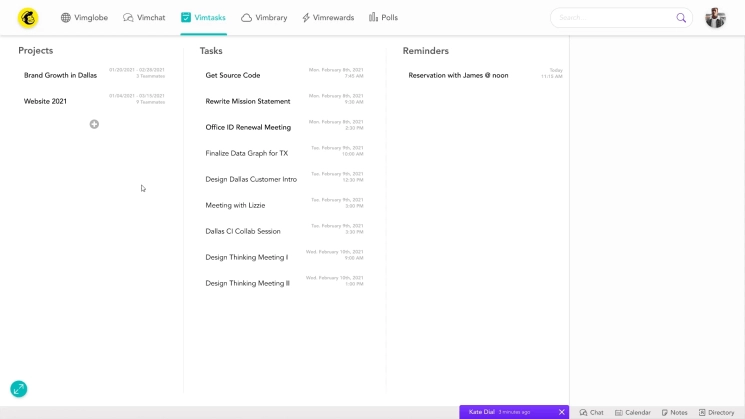Click the yellow monkey logo icon
The image size is (745, 419).
pyautogui.click(x=28, y=18)
